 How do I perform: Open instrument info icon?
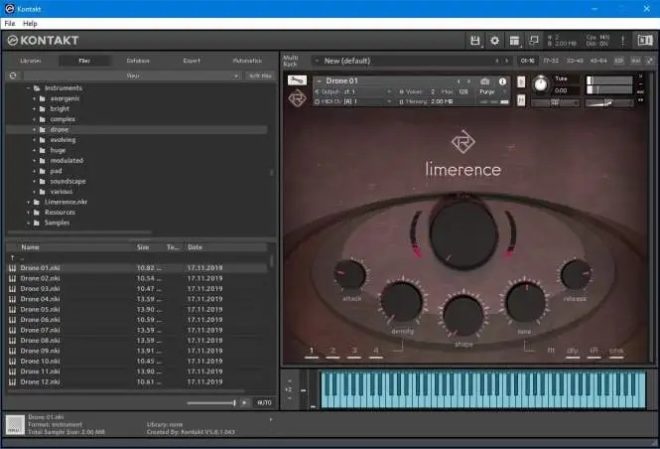coord(502,81)
